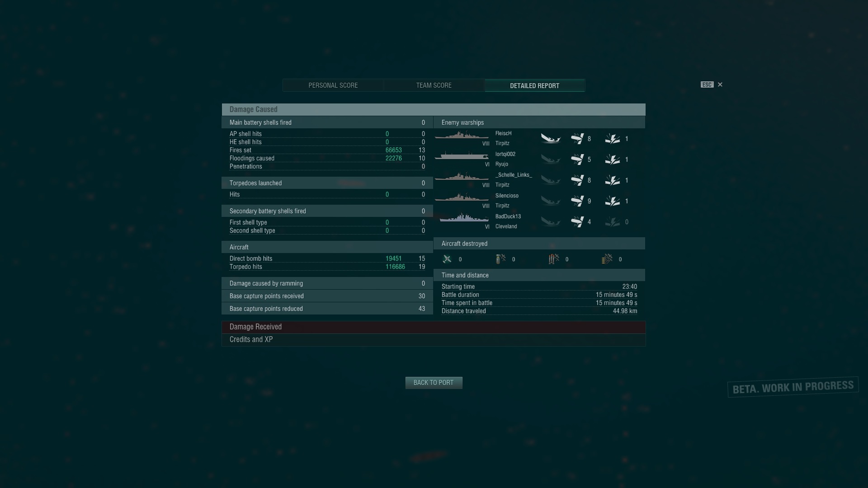Image resolution: width=868 pixels, height=488 pixels.
Task: Expand the Credits and XP section
Action: point(434,340)
